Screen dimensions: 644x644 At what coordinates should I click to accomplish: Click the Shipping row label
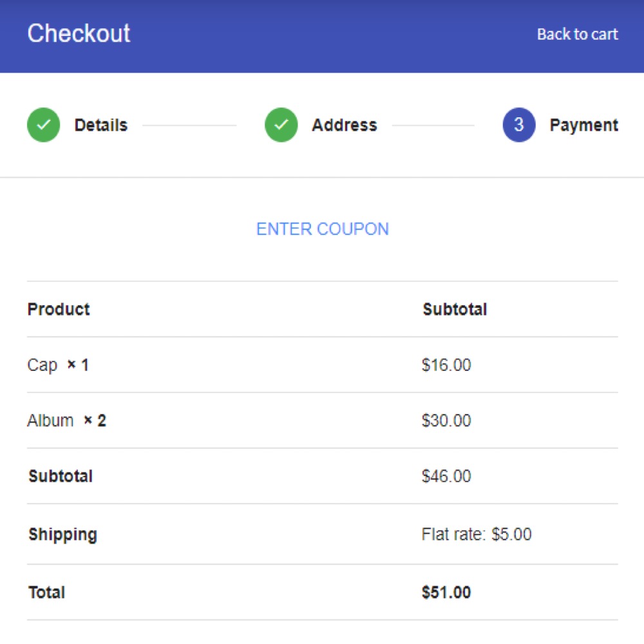pos(63,535)
